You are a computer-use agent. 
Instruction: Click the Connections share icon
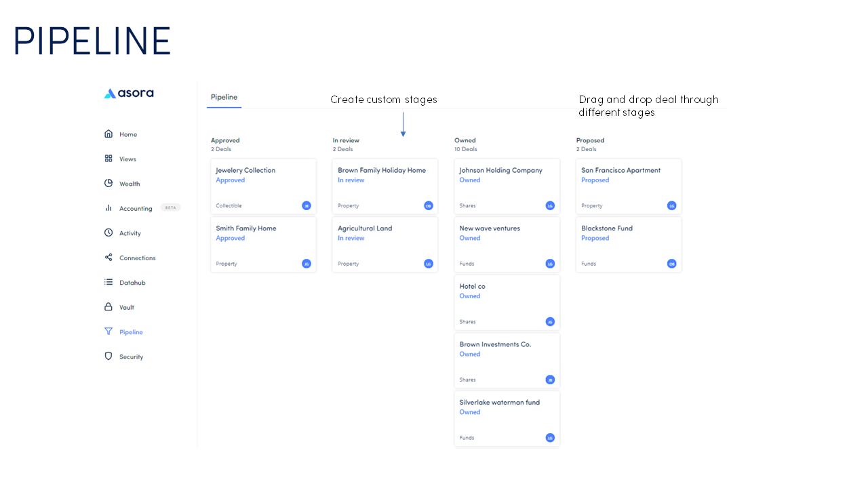tap(108, 258)
